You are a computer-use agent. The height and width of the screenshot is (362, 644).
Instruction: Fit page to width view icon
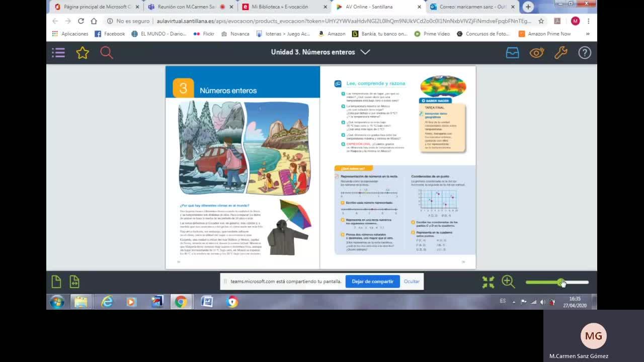click(74, 282)
